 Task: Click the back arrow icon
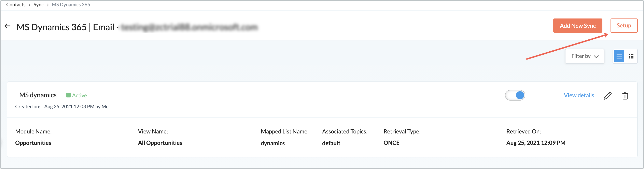tap(8, 26)
